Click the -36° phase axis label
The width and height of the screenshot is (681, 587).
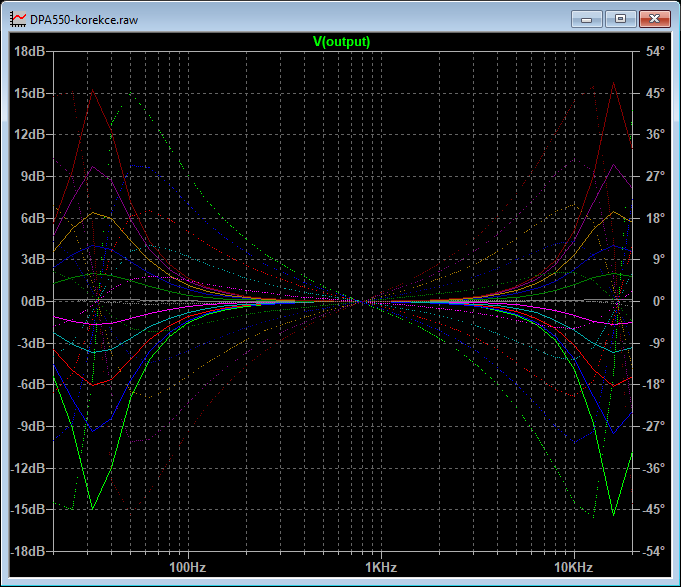[x=653, y=468]
